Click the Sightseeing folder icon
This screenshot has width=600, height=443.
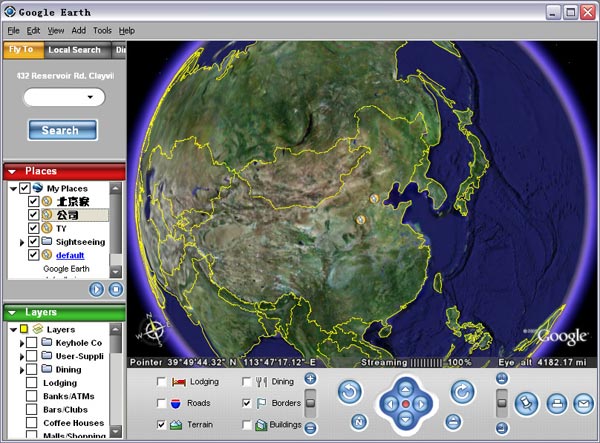click(x=47, y=241)
